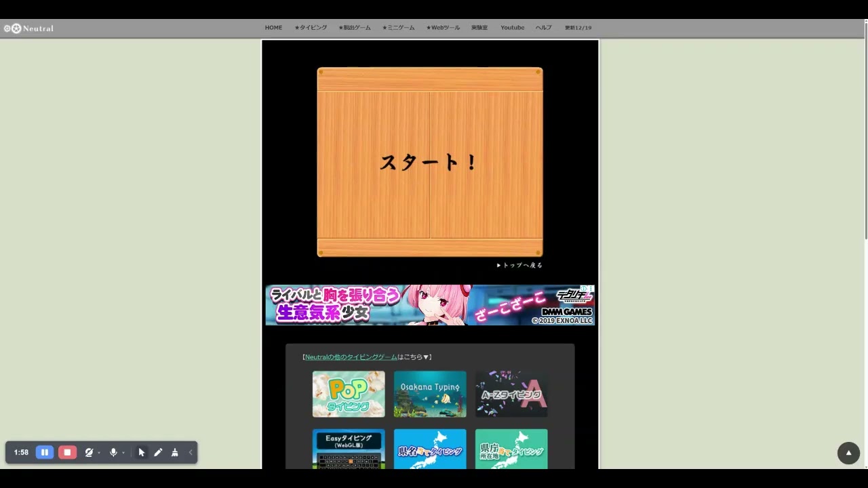The width and height of the screenshot is (868, 488).
Task: Open the Osakana Typing thumbnail
Action: tap(430, 394)
